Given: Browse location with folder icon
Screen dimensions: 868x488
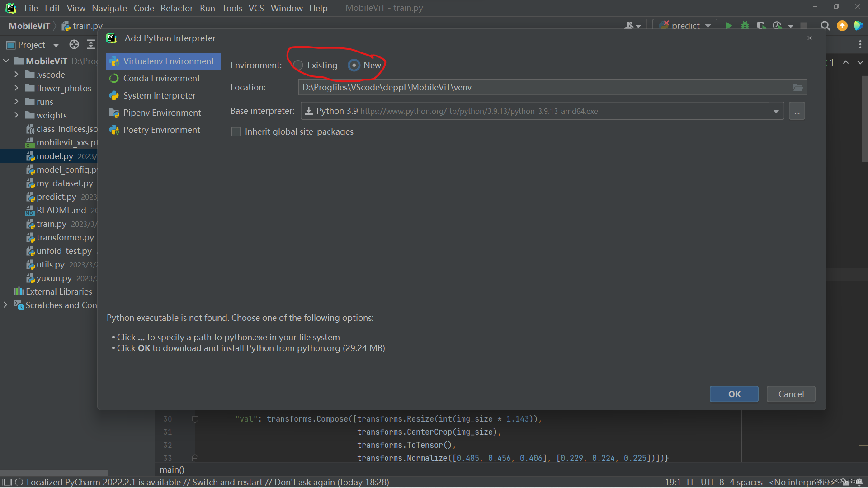Looking at the screenshot, I should point(798,87).
